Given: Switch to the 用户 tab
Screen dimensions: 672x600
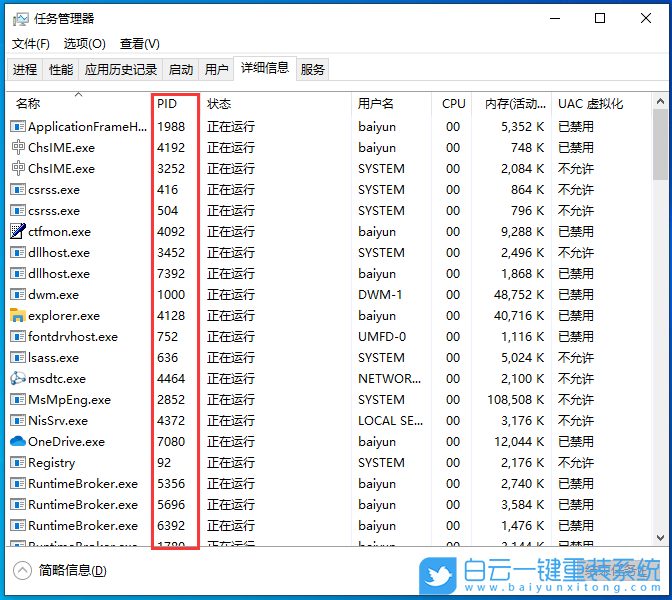Looking at the screenshot, I should [x=216, y=69].
